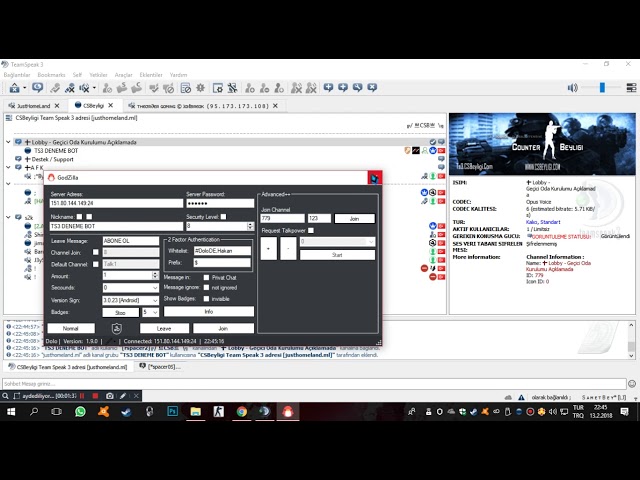The image size is (640, 480).
Task: Toggle the second Nickname checkbox
Action: coord(89,217)
